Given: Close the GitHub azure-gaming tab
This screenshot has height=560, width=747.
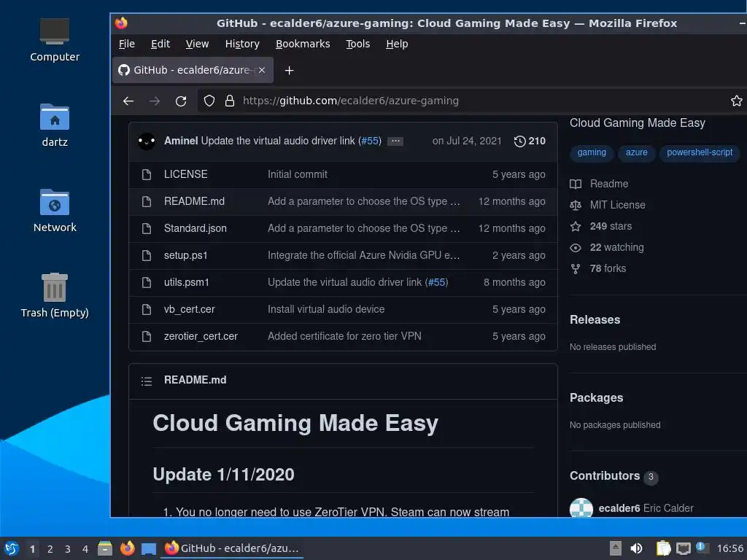Looking at the screenshot, I should pyautogui.click(x=262, y=70).
